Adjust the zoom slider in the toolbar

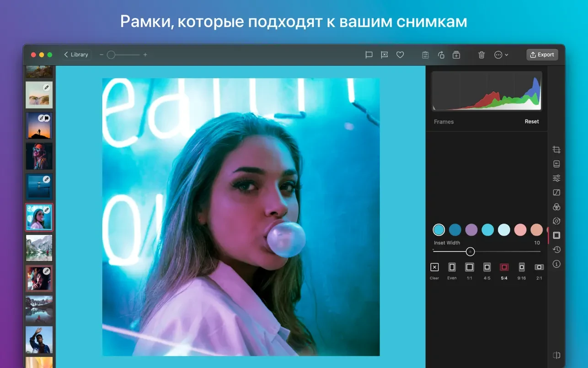(123, 54)
